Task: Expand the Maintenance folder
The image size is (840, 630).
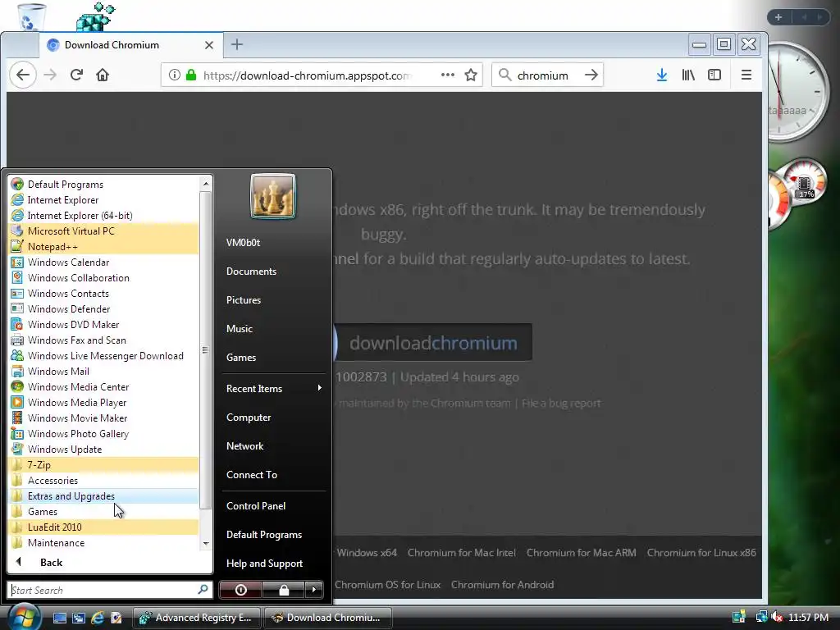Action: (104, 543)
